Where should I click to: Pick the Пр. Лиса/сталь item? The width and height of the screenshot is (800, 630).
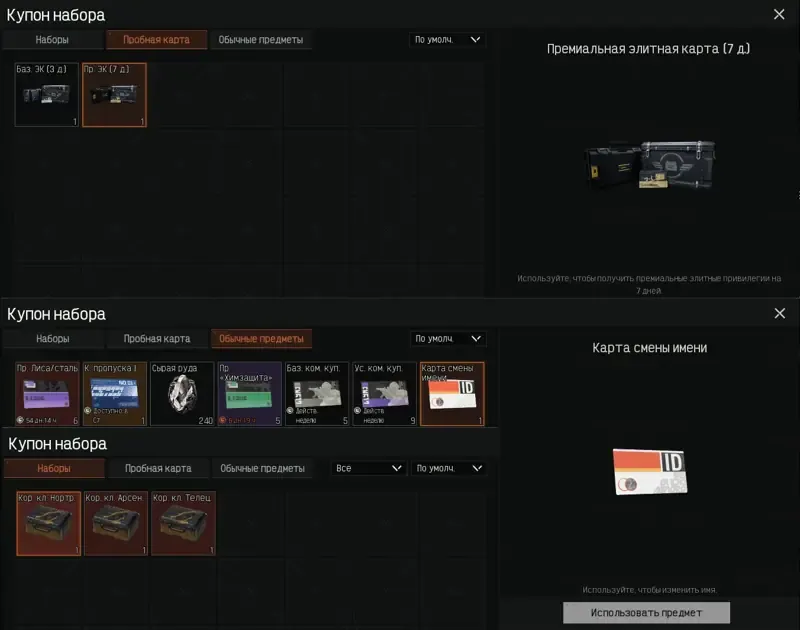click(47, 393)
